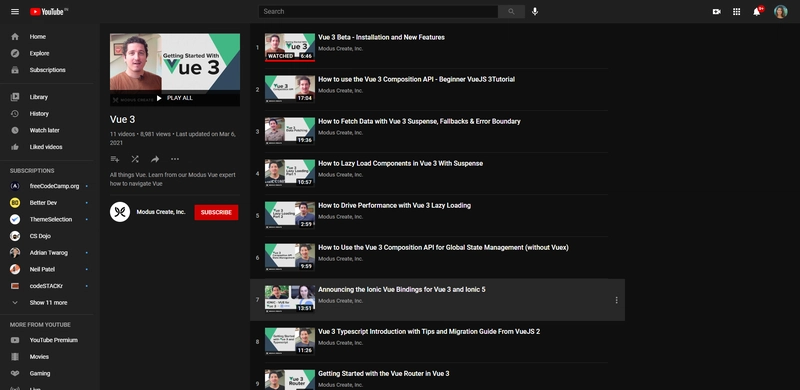This screenshot has height=390, width=800.
Task: Expand Show 11 more subscriptions
Action: (x=48, y=303)
